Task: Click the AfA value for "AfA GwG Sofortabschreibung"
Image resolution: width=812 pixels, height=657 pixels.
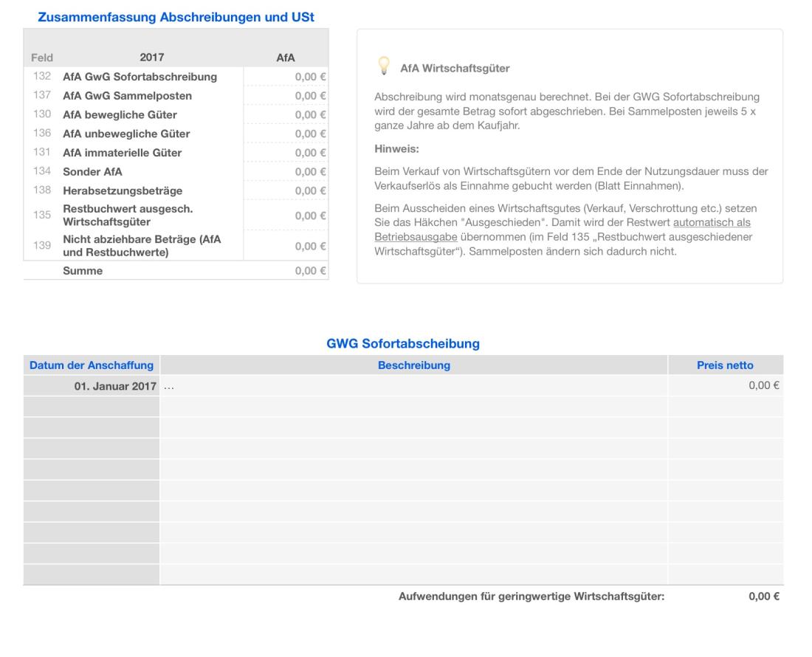Action: point(310,75)
